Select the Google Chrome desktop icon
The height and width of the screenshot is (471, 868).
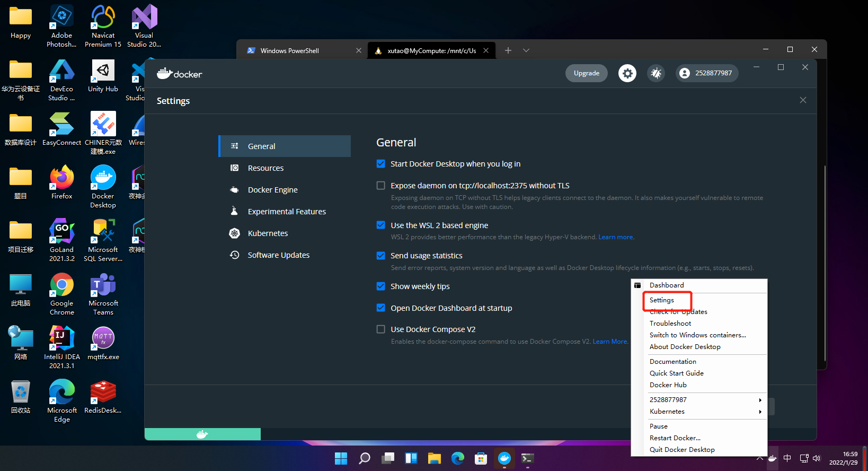click(61, 294)
